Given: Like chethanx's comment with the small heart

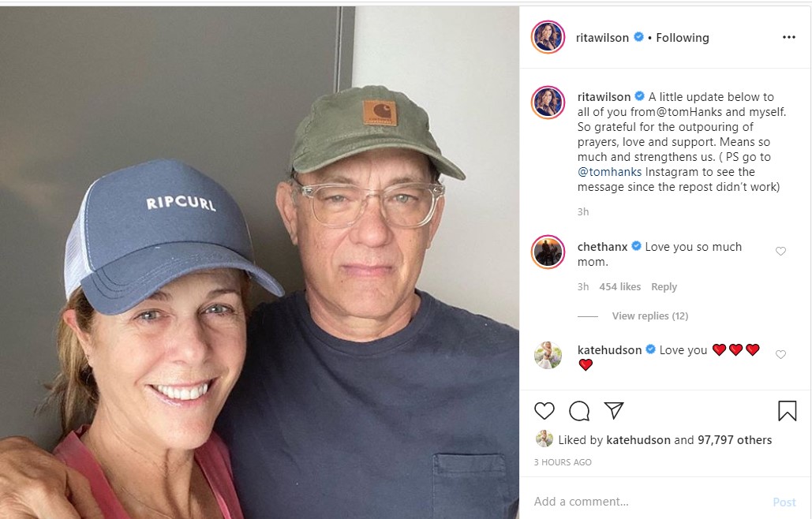Looking at the screenshot, I should click(x=780, y=252).
